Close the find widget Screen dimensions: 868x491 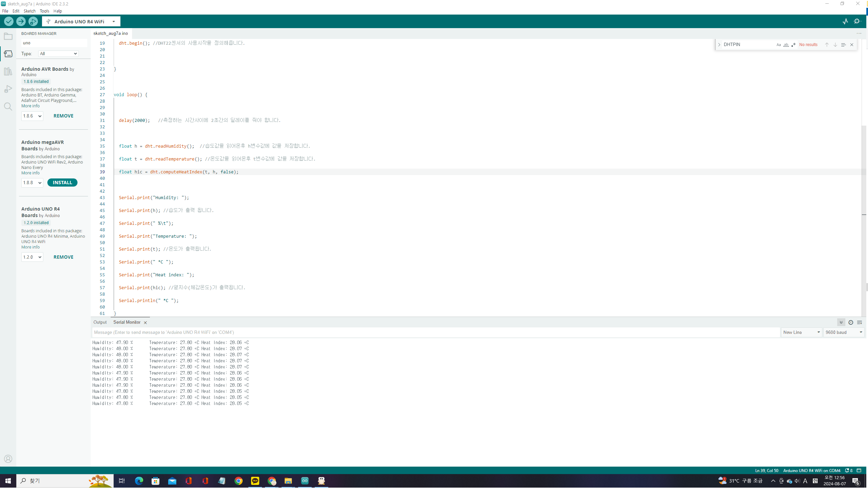click(x=852, y=45)
